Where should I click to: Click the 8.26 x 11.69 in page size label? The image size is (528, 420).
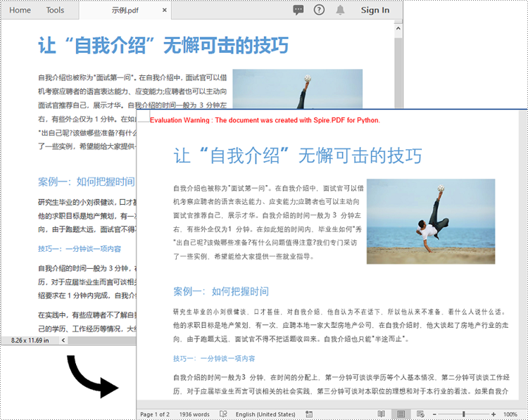point(30,341)
